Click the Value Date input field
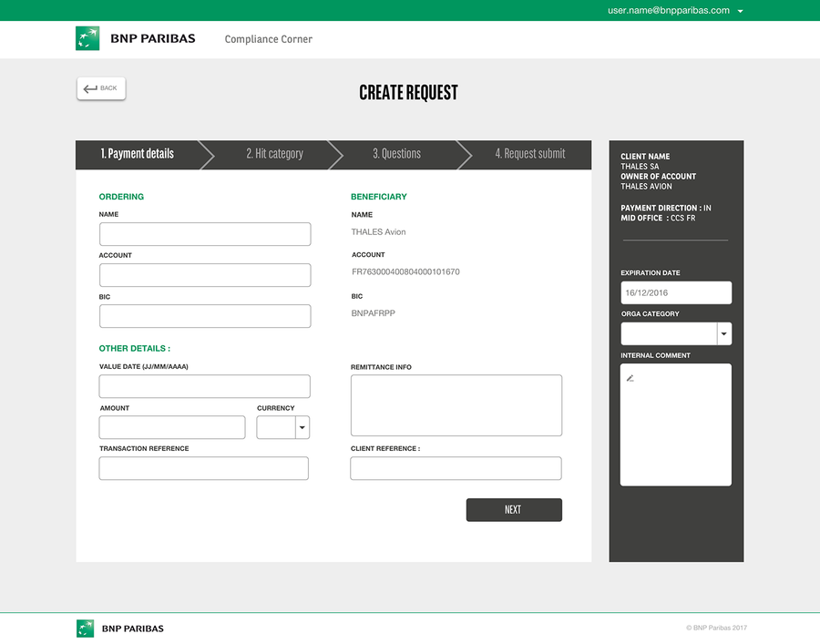The width and height of the screenshot is (820, 644). tap(205, 386)
